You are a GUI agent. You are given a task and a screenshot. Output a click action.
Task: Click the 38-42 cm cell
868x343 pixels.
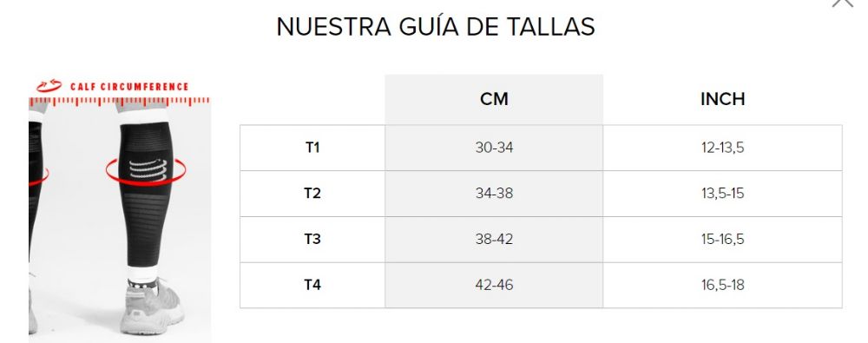(x=494, y=240)
